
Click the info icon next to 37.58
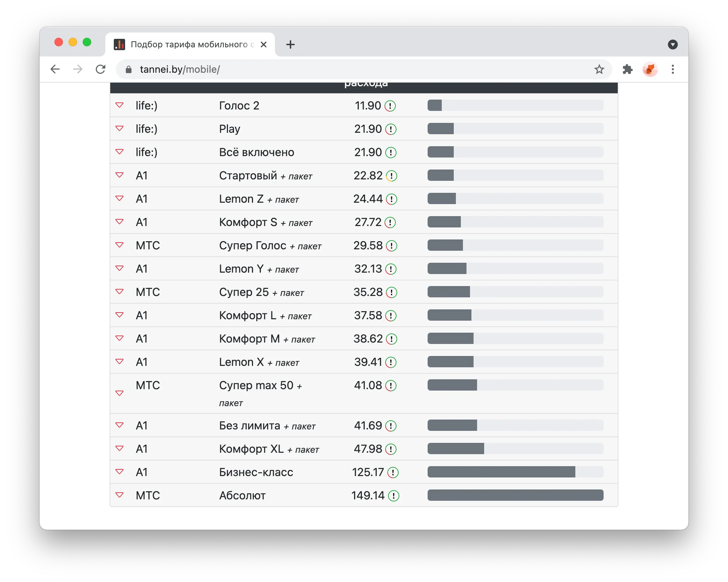pyautogui.click(x=391, y=315)
